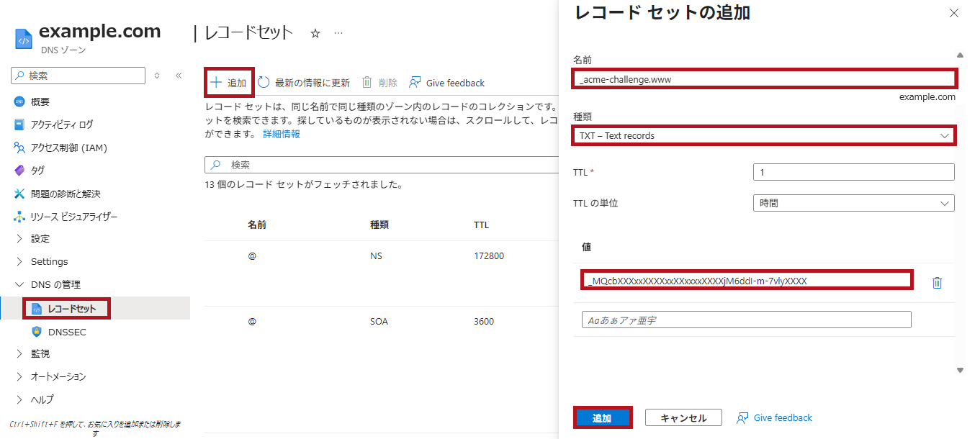Image resolution: width=980 pixels, height=439 pixels.
Task: Click the 最新の情報に更新 refresh icon
Action: [264, 83]
